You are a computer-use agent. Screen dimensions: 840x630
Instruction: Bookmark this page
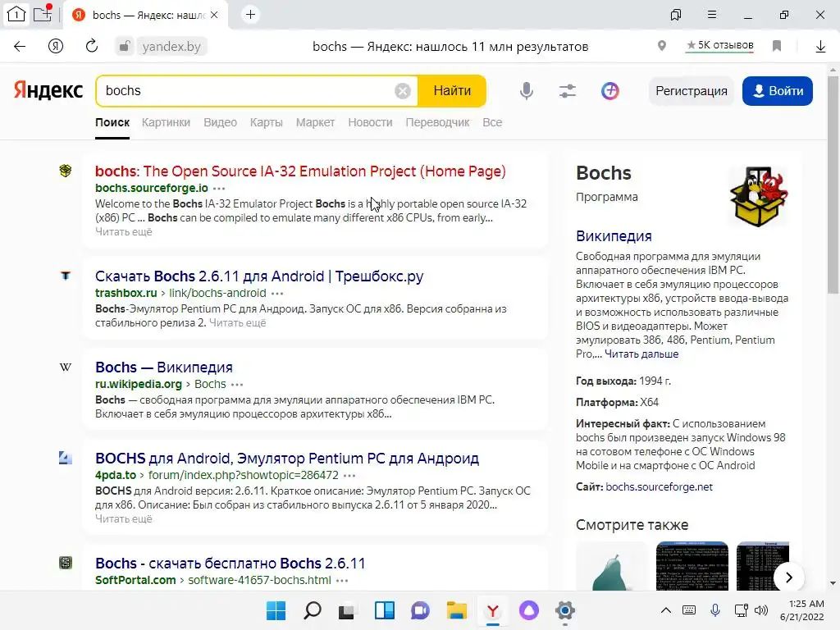click(x=777, y=46)
